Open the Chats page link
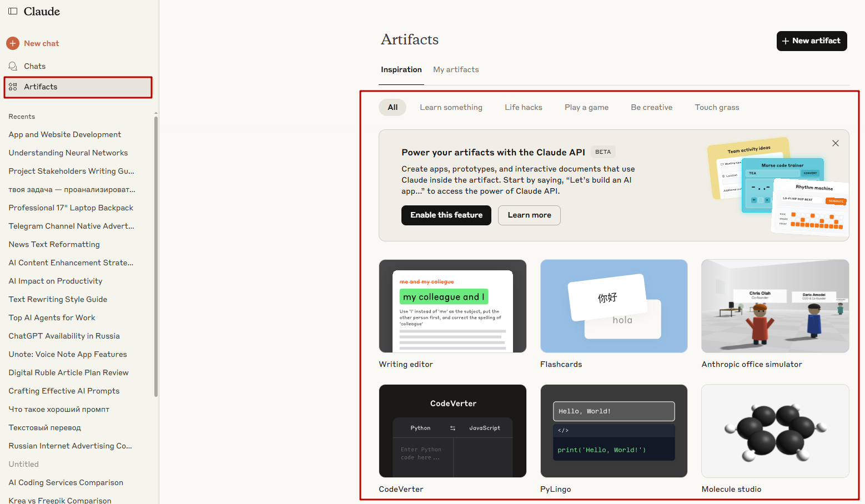 [34, 66]
